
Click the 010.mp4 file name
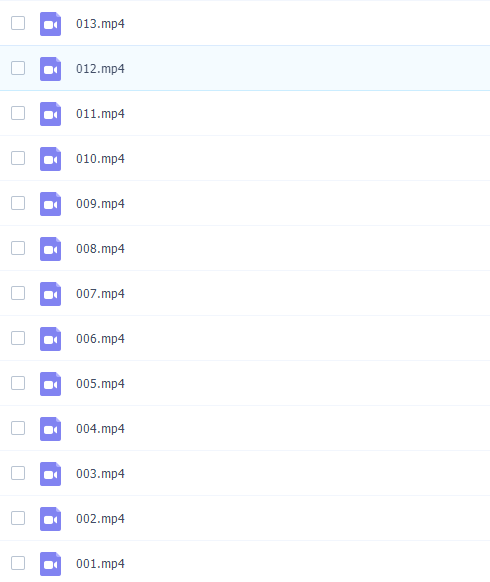(100, 158)
